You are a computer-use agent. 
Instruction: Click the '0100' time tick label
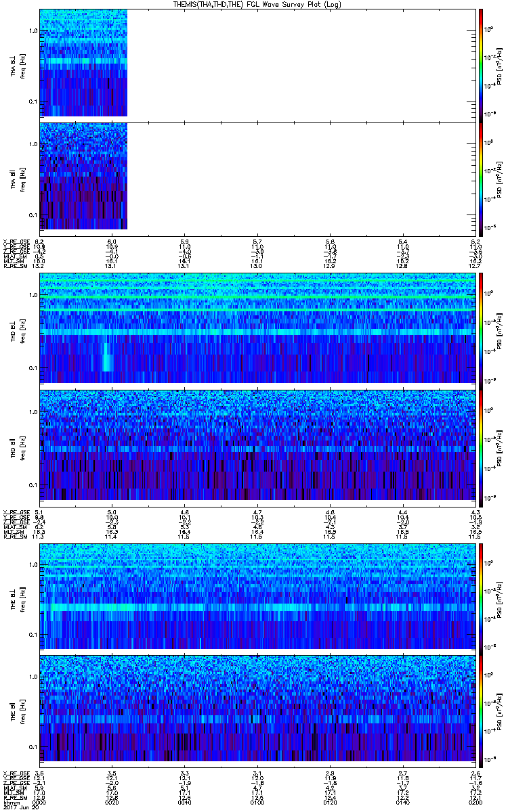[x=257, y=802]
